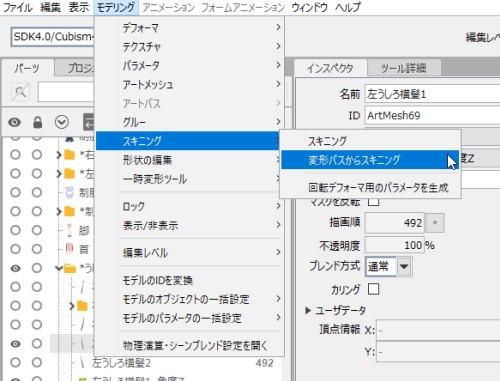Click the 不透明度 field showing 100

[395, 245]
